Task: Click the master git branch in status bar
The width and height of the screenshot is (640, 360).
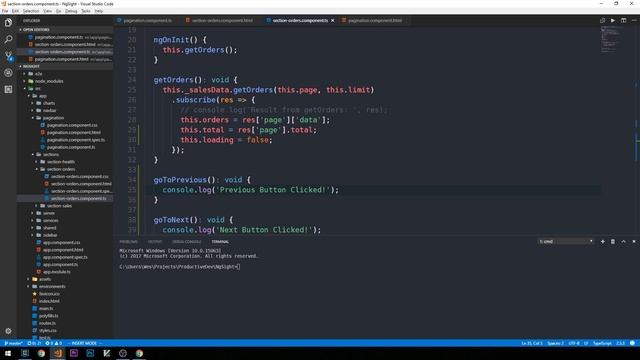Action: (x=13, y=343)
